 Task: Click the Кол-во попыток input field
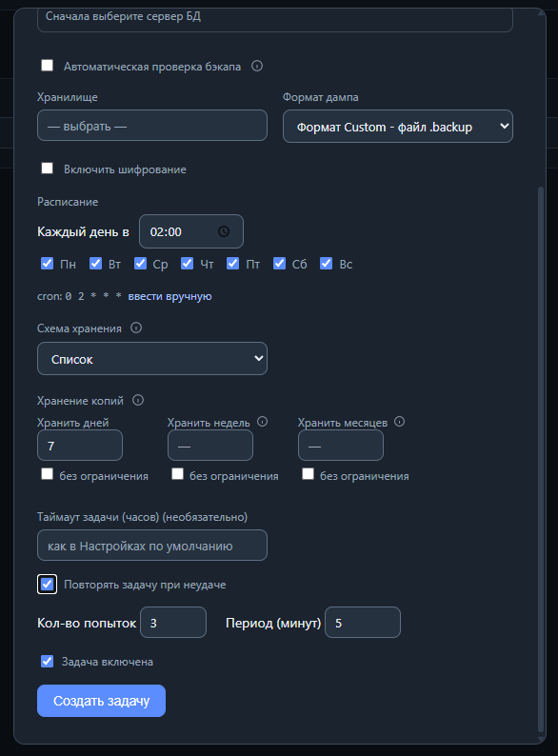[x=173, y=623]
